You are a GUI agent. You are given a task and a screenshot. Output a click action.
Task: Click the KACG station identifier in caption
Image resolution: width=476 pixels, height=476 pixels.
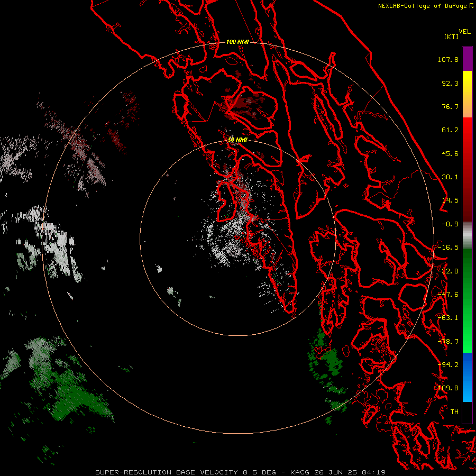[300, 472]
